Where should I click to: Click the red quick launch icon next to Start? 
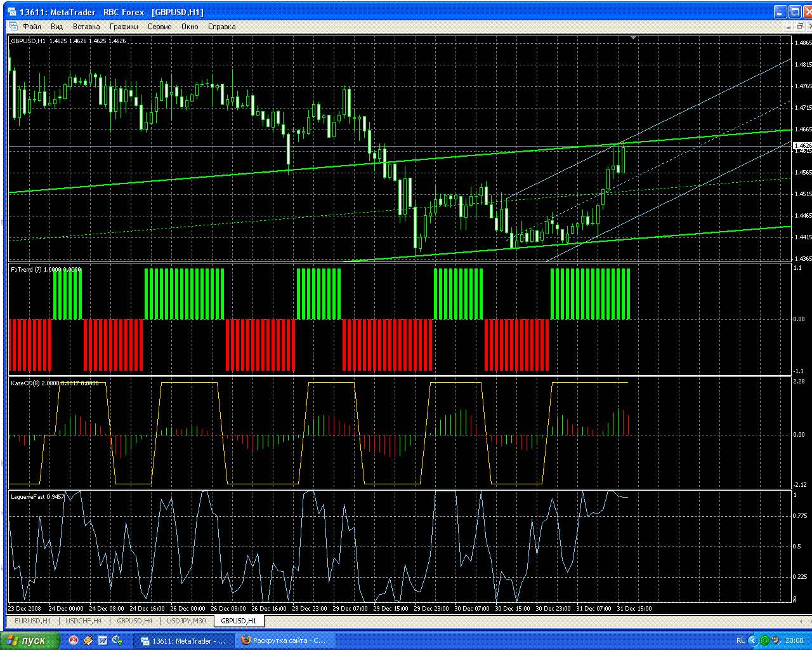coord(74,640)
